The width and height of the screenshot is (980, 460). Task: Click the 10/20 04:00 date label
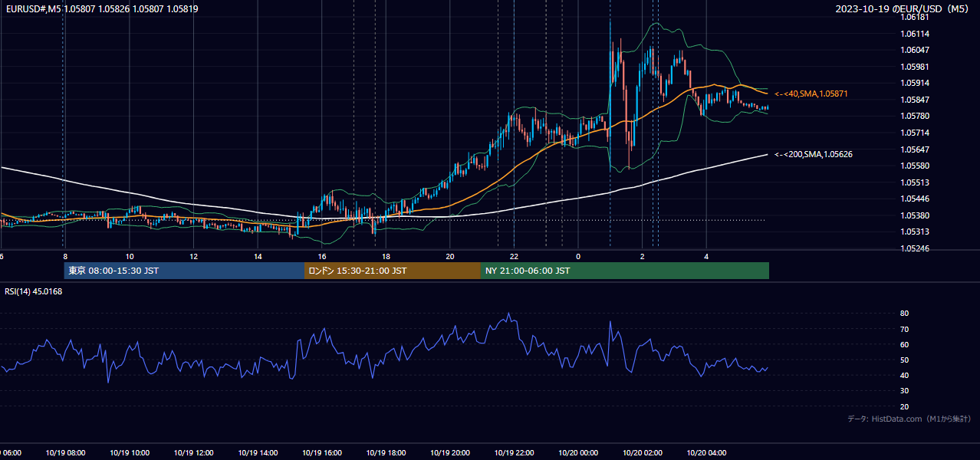pyautogui.click(x=706, y=453)
